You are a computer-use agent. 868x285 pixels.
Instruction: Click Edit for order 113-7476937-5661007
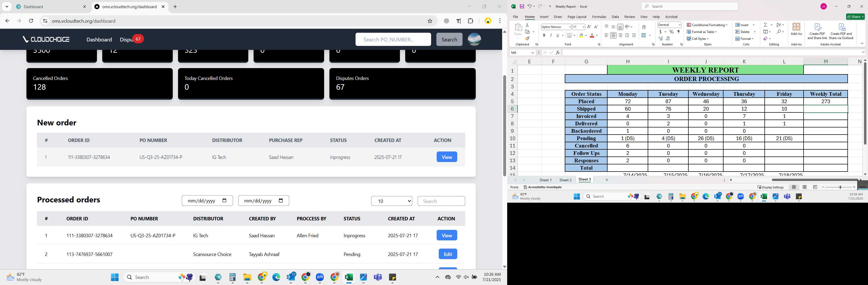(448, 254)
